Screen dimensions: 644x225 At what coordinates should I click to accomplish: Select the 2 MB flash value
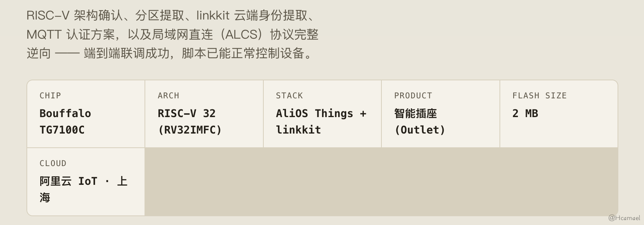(525, 114)
